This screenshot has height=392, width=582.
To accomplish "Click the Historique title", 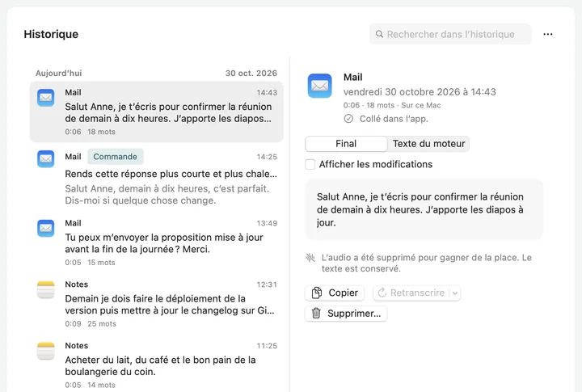I will pyautogui.click(x=51, y=34).
